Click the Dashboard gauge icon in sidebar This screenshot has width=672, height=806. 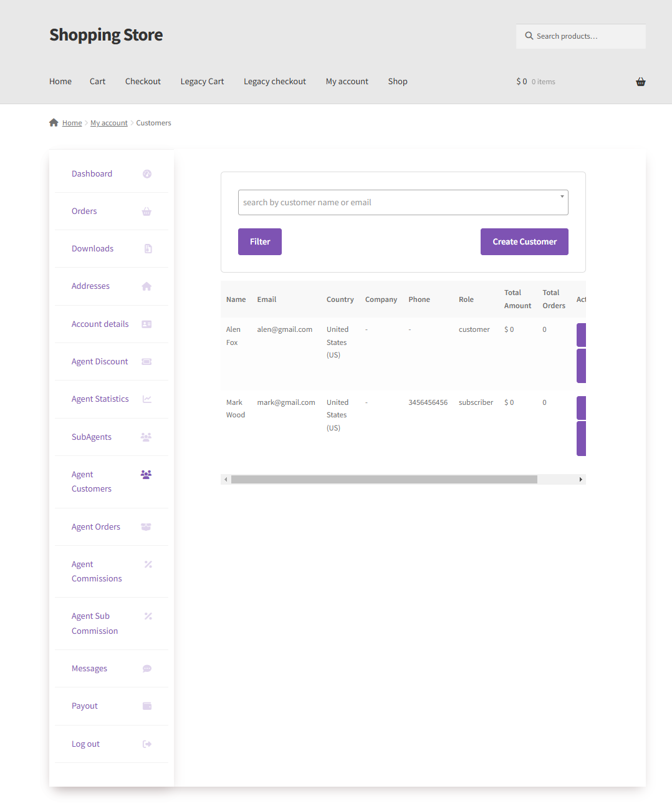tap(147, 174)
